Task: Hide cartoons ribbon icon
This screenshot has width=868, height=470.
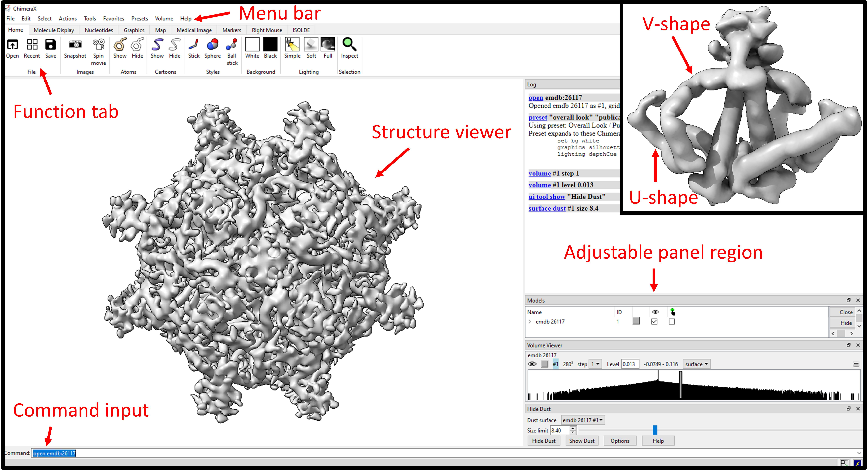Action: [175, 44]
